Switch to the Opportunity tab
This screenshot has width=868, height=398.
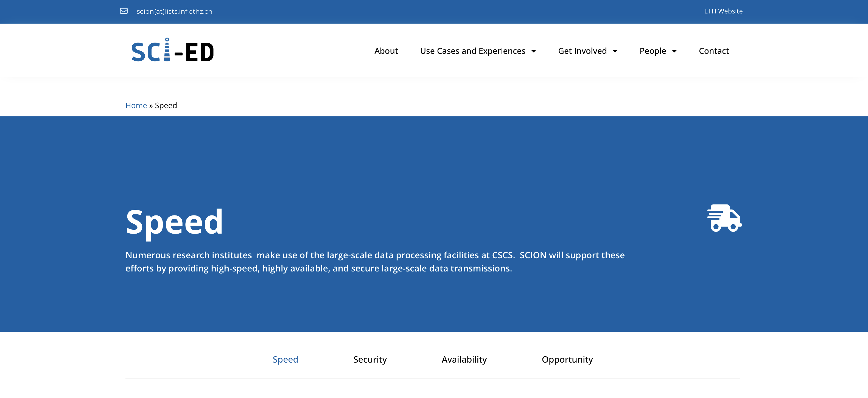[x=567, y=359]
